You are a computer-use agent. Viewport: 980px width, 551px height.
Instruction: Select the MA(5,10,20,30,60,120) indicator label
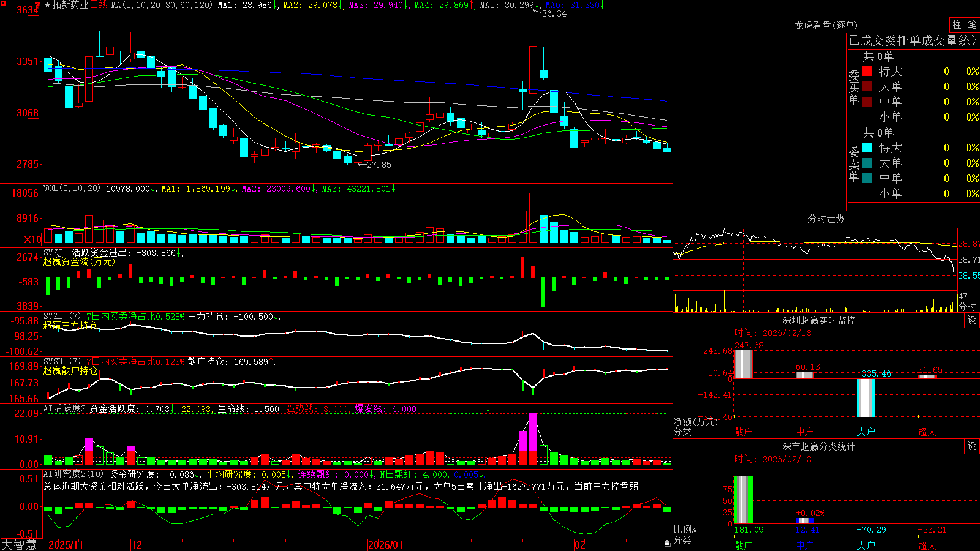(162, 5)
